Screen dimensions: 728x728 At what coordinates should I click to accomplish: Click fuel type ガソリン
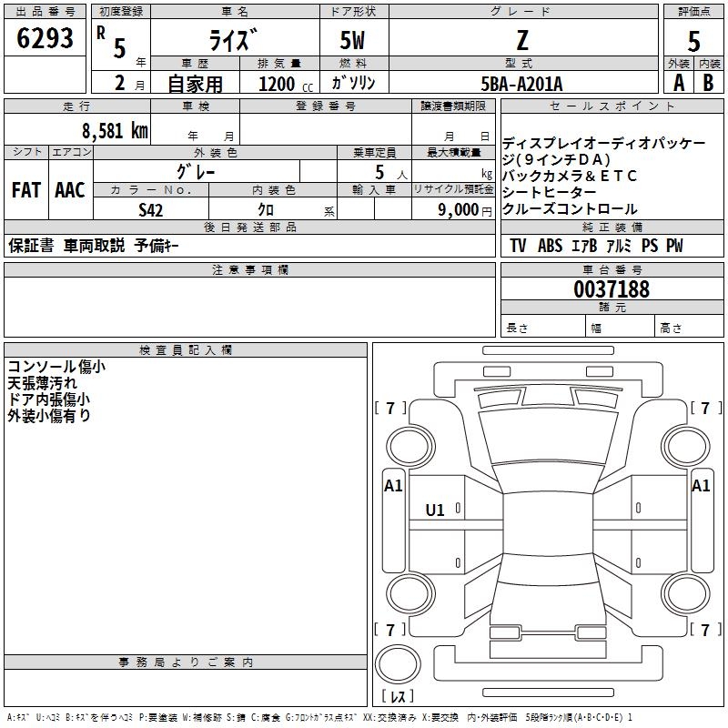tap(353, 83)
